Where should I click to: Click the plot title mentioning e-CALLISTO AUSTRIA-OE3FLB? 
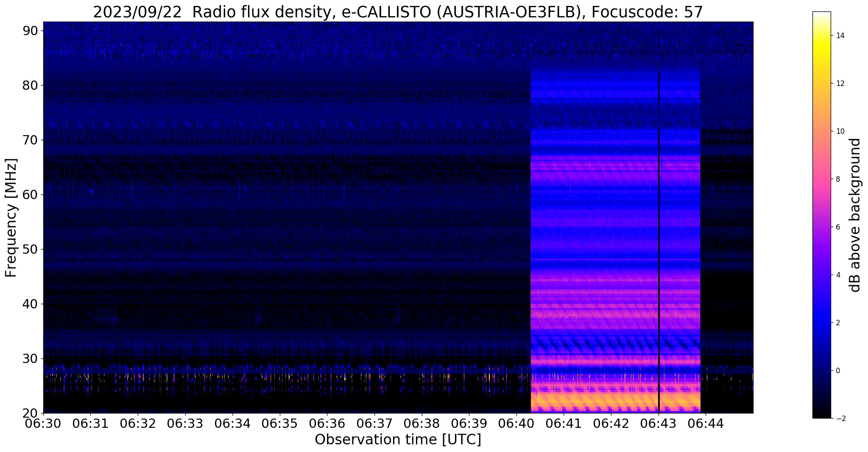[398, 12]
